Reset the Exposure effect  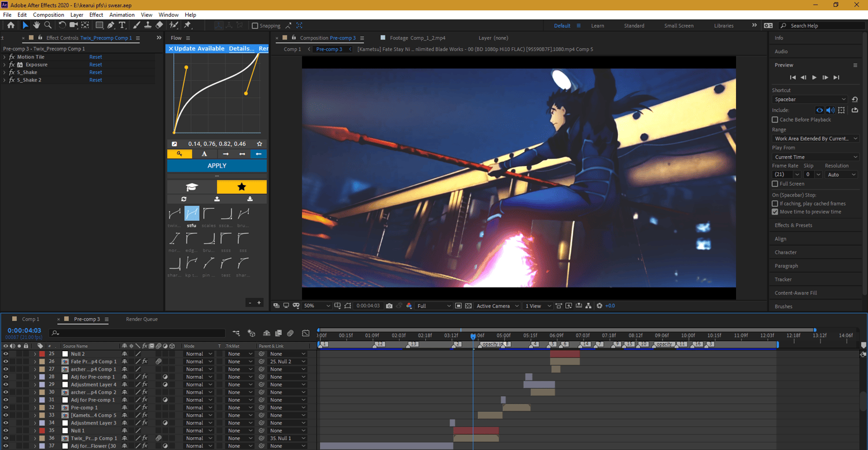[x=95, y=65]
